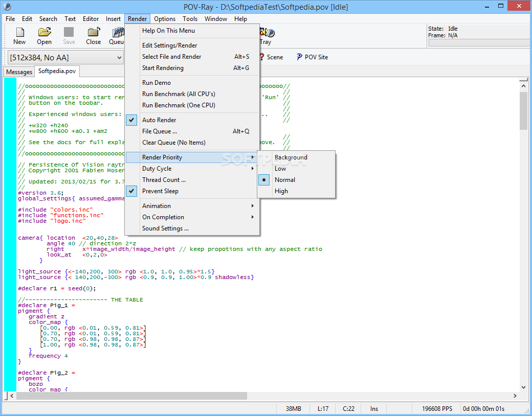Click the POV-Ray application icon in title bar
This screenshot has width=532, height=416.
coord(7,7)
